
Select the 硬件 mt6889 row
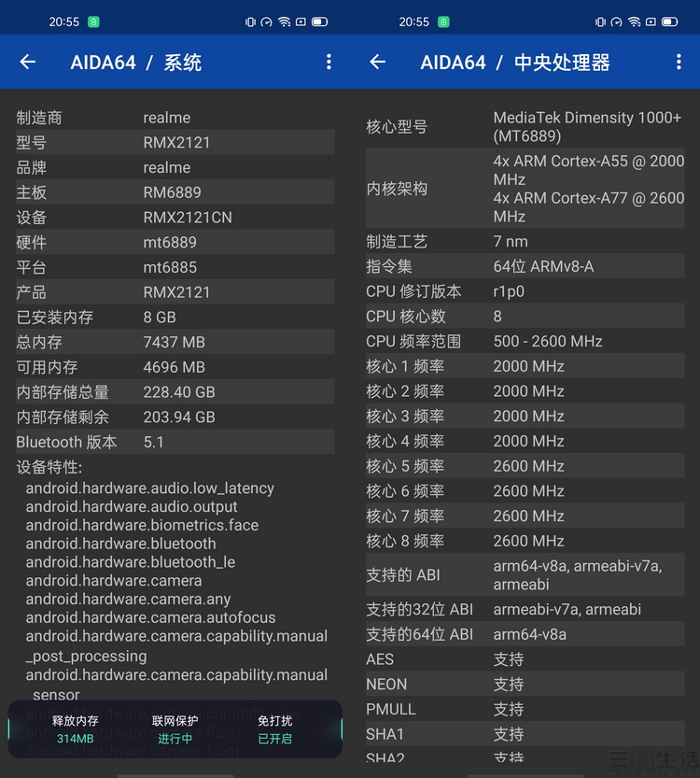point(175,242)
